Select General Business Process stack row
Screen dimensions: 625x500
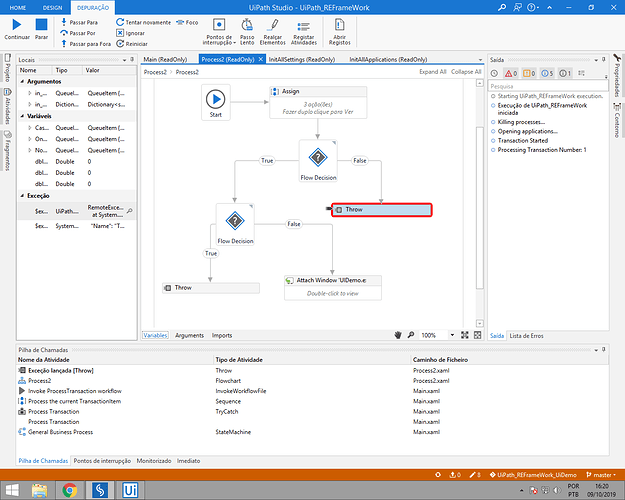[x=313, y=432]
